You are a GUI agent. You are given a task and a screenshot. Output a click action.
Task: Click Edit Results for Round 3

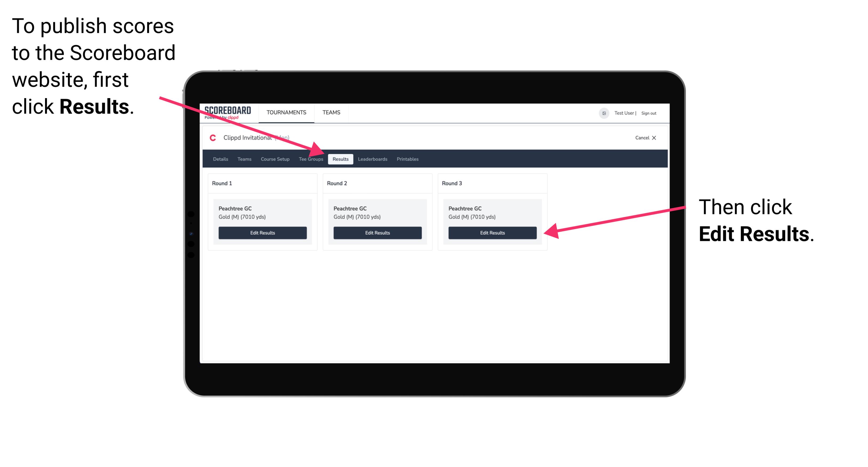pos(492,233)
